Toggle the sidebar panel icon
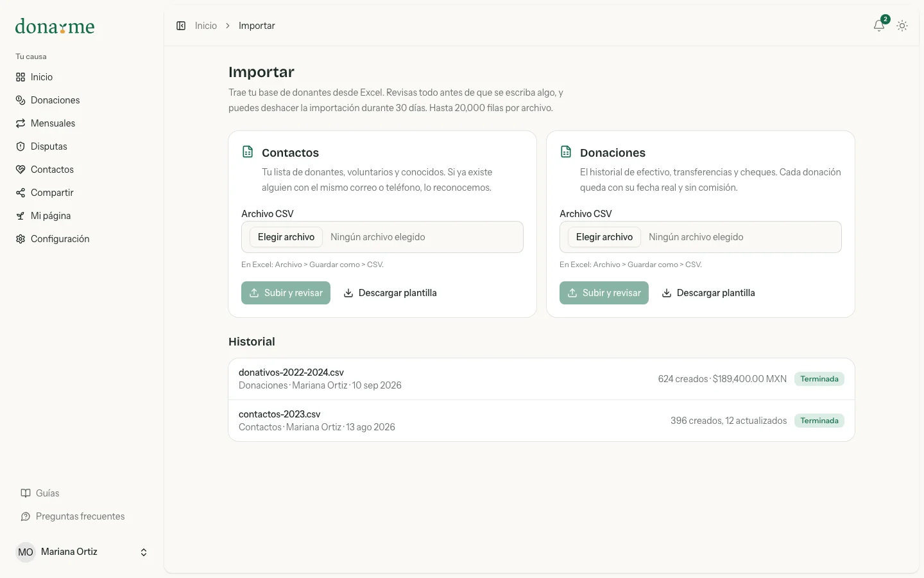 [181, 26]
